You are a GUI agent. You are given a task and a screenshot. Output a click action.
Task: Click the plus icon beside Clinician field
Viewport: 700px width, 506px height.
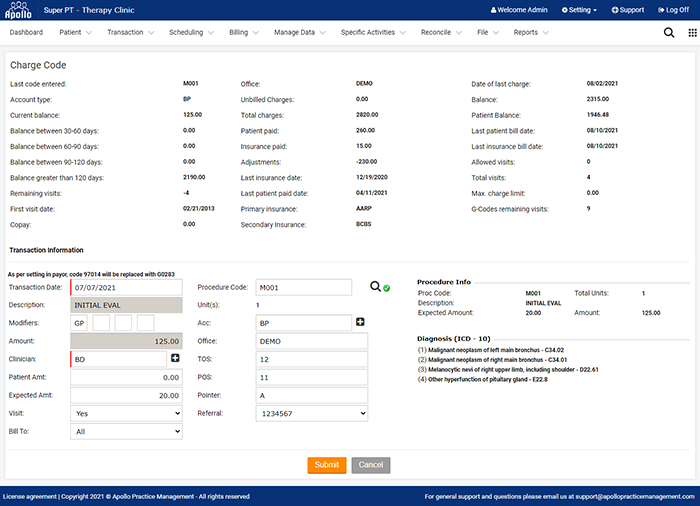tap(175, 359)
